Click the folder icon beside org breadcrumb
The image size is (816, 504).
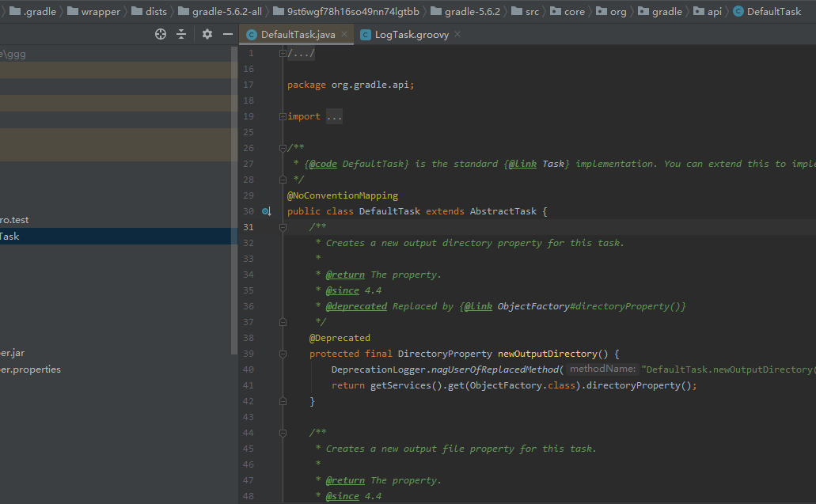point(603,11)
